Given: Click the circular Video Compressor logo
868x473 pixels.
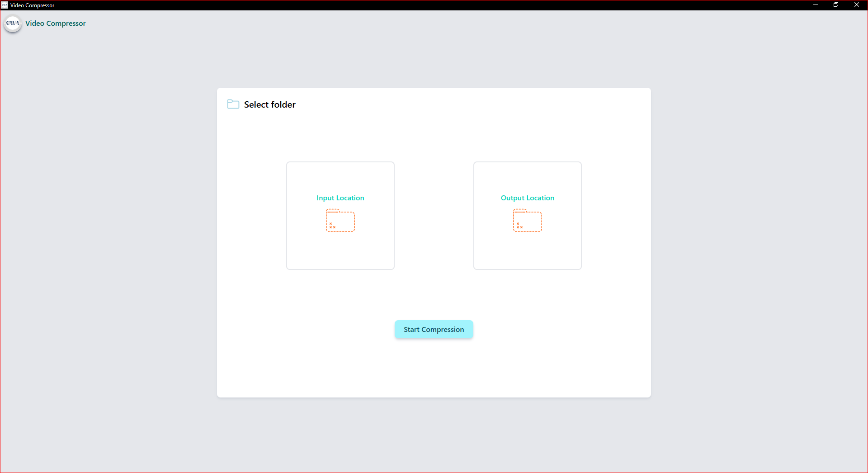Looking at the screenshot, I should pos(12,24).
